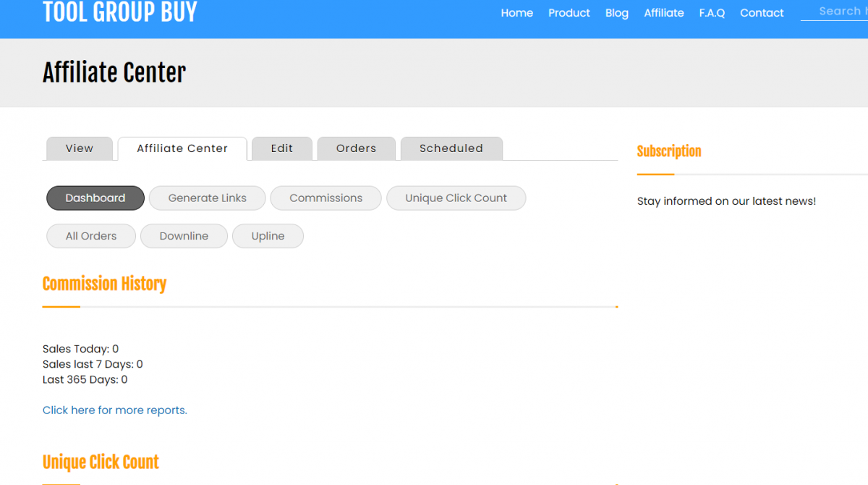The width and height of the screenshot is (868, 485).
Task: Open the Edit tab
Action: 282,148
